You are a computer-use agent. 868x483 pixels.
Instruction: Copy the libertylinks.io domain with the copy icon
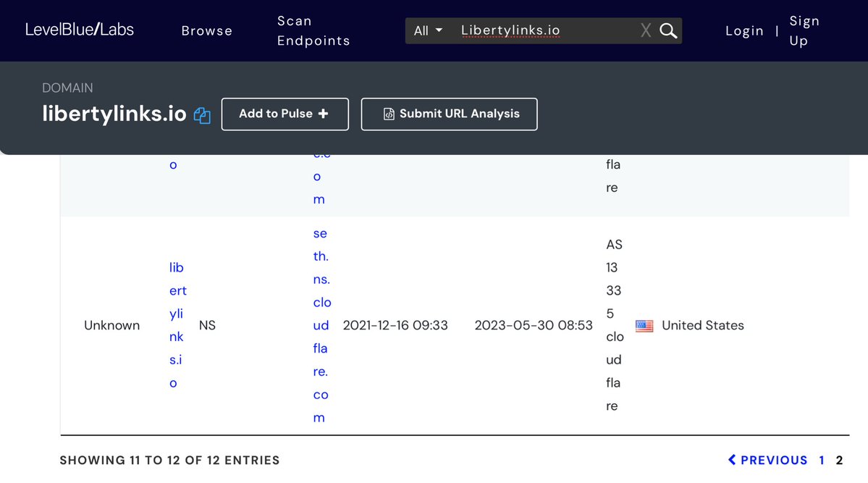(202, 115)
